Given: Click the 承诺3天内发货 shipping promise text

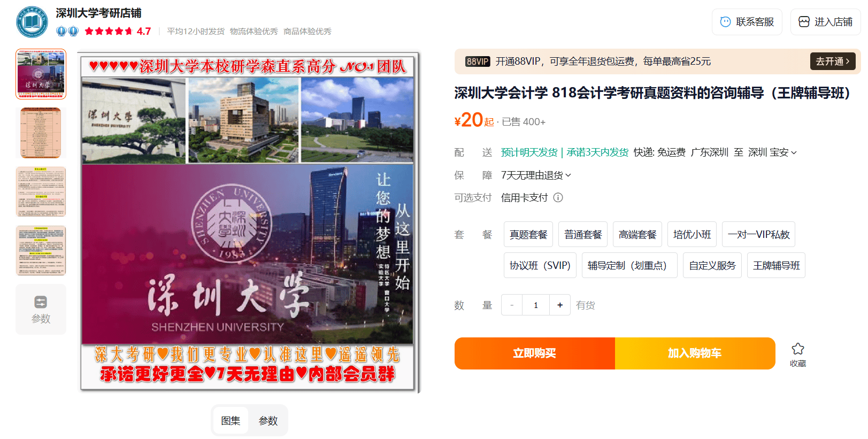Looking at the screenshot, I should [597, 152].
